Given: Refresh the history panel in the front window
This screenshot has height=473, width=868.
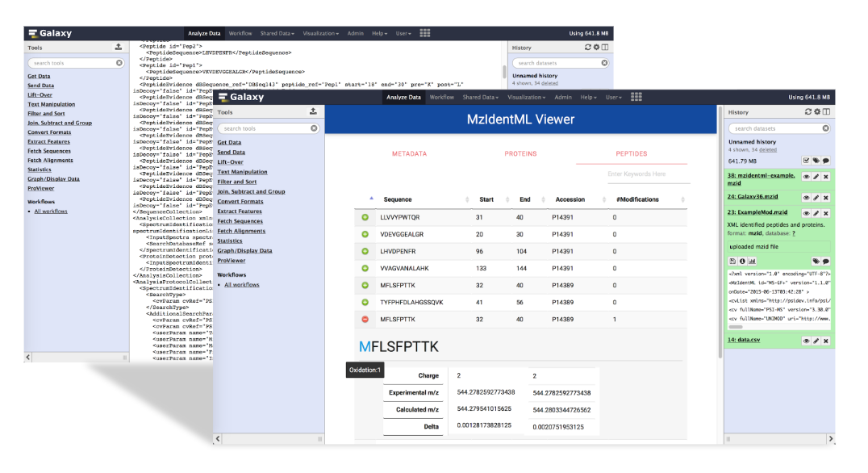Looking at the screenshot, I should click(x=807, y=112).
